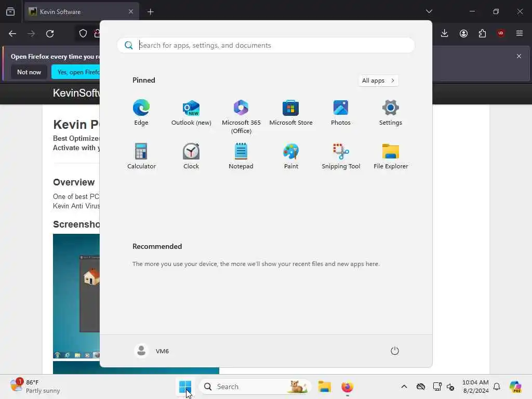The width and height of the screenshot is (532, 399).
Task: Click the Windows Start button on taskbar
Action: coord(185,387)
